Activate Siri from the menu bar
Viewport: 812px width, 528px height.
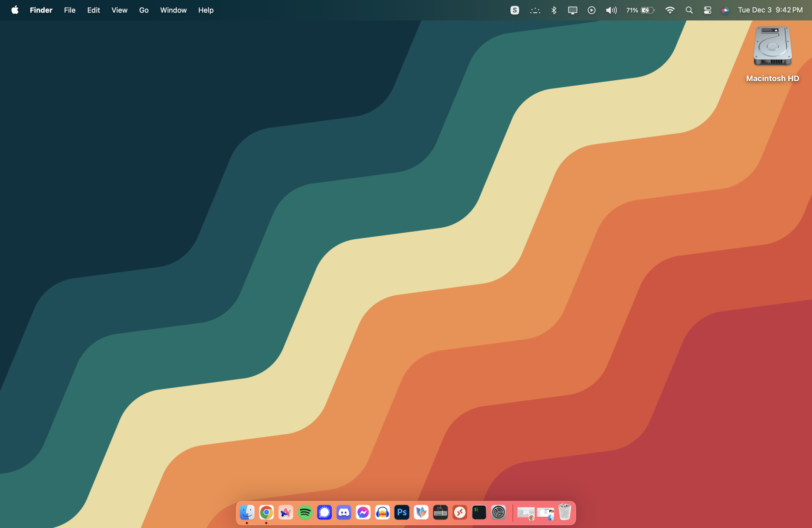pyautogui.click(x=726, y=10)
